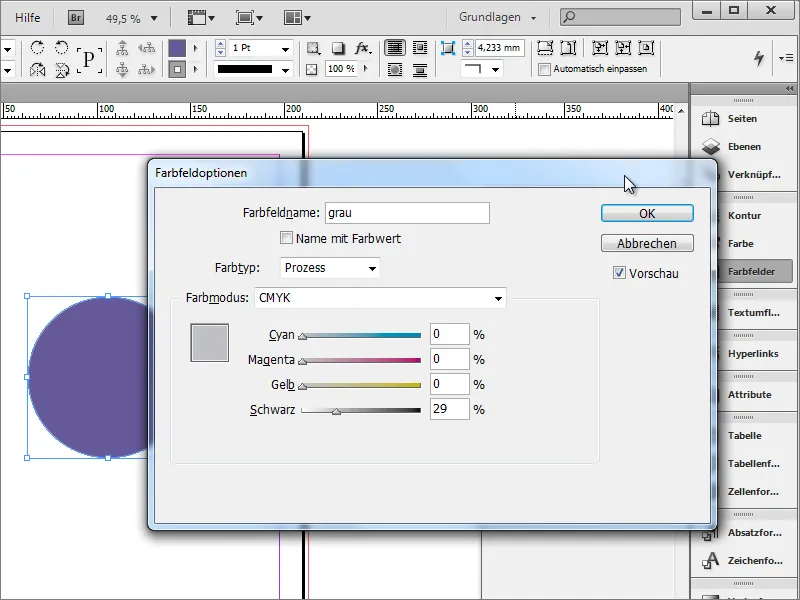
Task: Open the Farbmodus CMYK dropdown
Action: coord(380,298)
